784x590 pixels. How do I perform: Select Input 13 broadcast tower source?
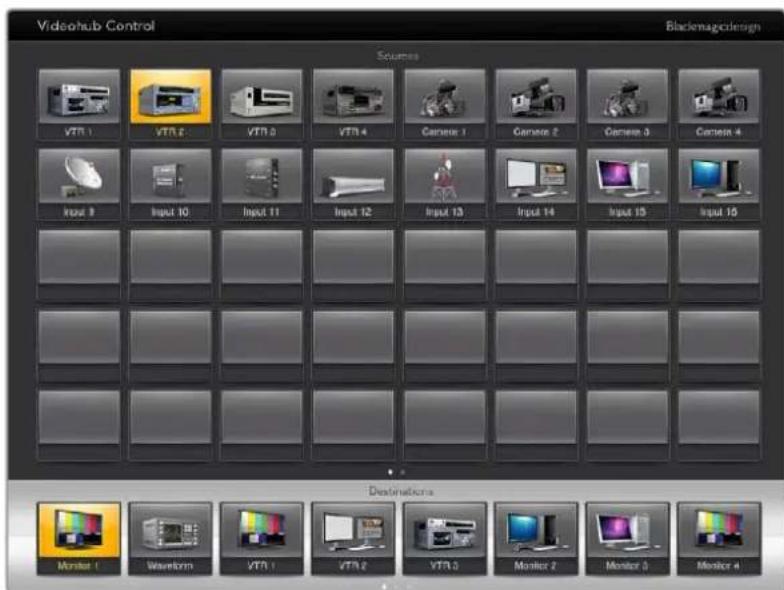click(x=444, y=184)
